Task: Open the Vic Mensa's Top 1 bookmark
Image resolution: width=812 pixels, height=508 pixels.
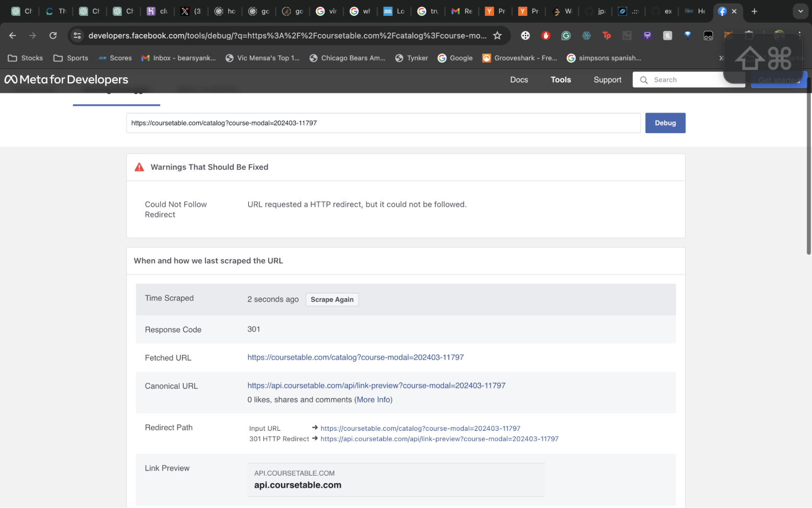Action: click(x=262, y=58)
